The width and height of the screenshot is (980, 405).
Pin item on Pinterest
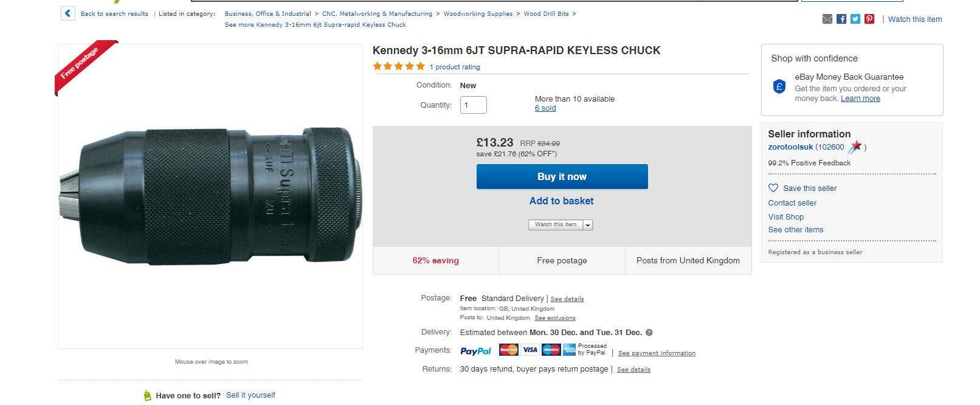[x=869, y=19]
